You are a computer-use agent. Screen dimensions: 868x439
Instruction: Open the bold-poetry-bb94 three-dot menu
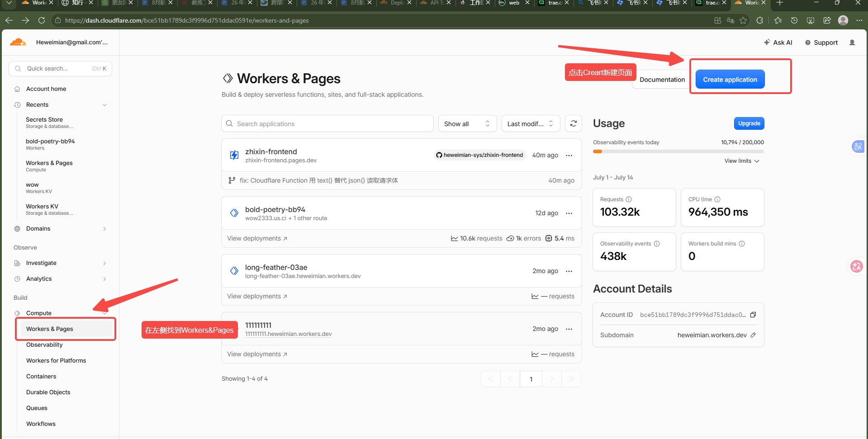[569, 213]
